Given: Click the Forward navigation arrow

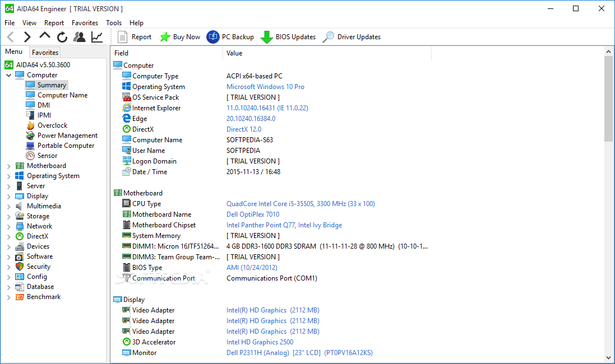Looking at the screenshot, I should click(27, 37).
